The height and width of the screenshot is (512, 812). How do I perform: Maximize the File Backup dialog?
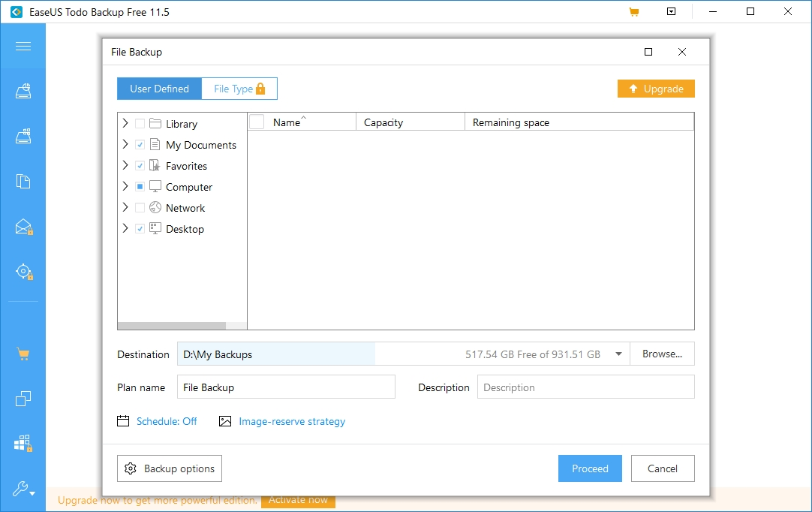648,52
